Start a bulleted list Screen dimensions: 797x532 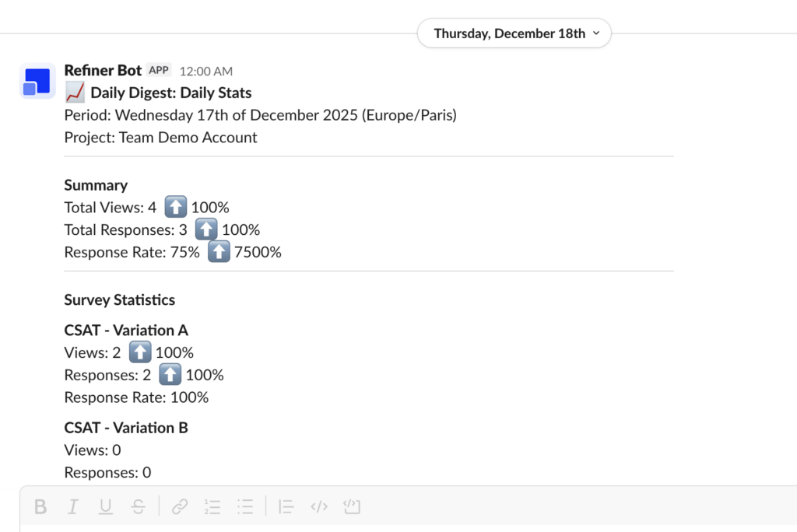click(x=245, y=507)
